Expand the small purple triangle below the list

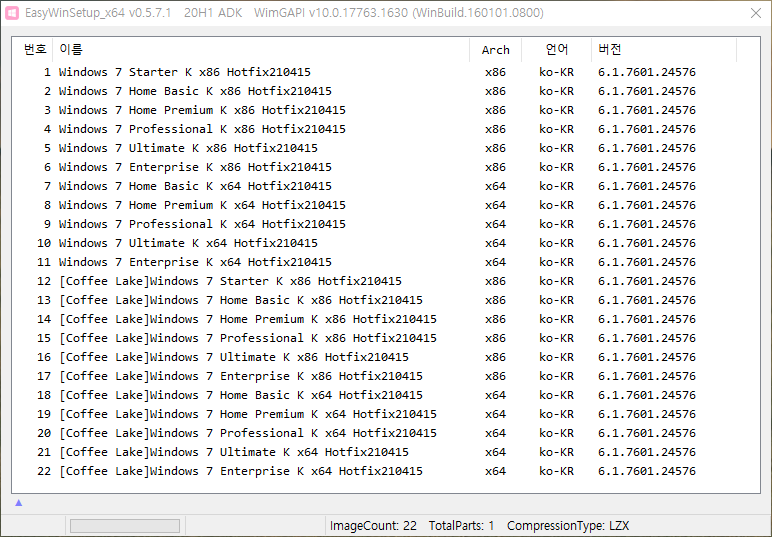(x=19, y=503)
